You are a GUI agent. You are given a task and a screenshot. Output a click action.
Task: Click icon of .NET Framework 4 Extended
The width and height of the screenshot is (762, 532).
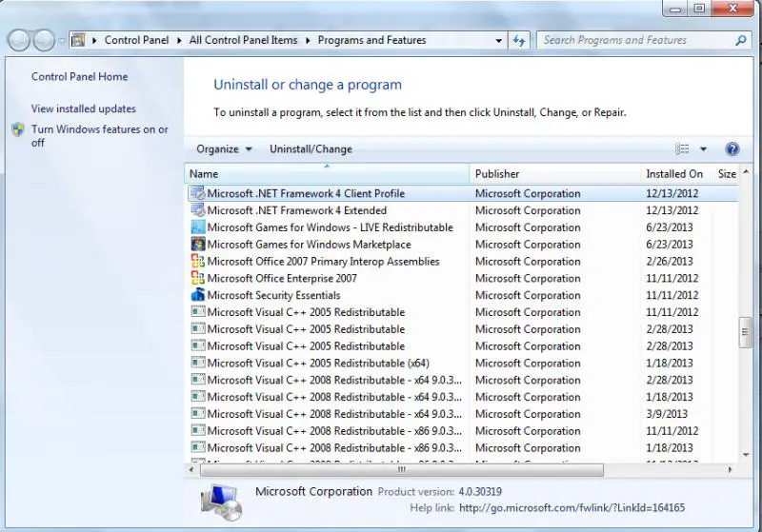click(198, 210)
